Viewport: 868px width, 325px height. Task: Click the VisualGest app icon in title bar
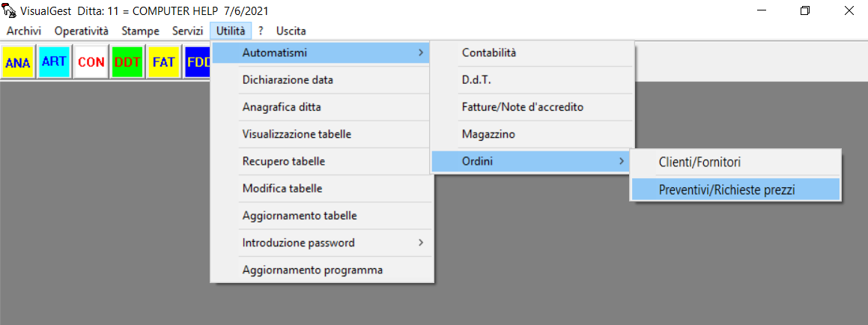coord(10,10)
